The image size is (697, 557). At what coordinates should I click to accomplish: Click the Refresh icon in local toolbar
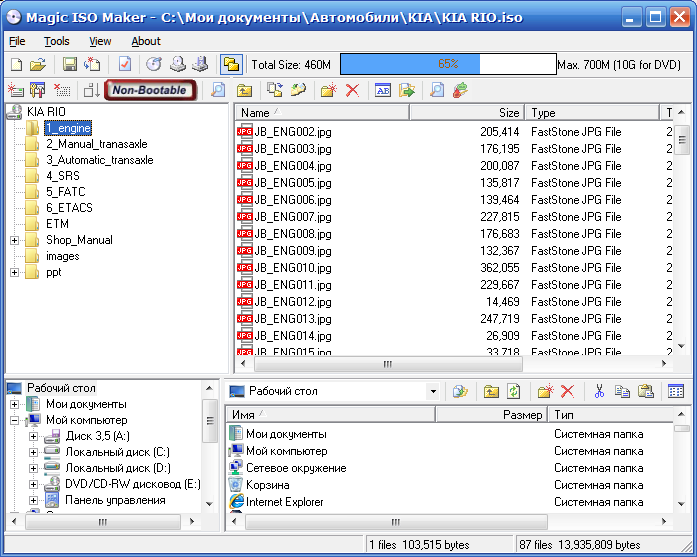514,392
